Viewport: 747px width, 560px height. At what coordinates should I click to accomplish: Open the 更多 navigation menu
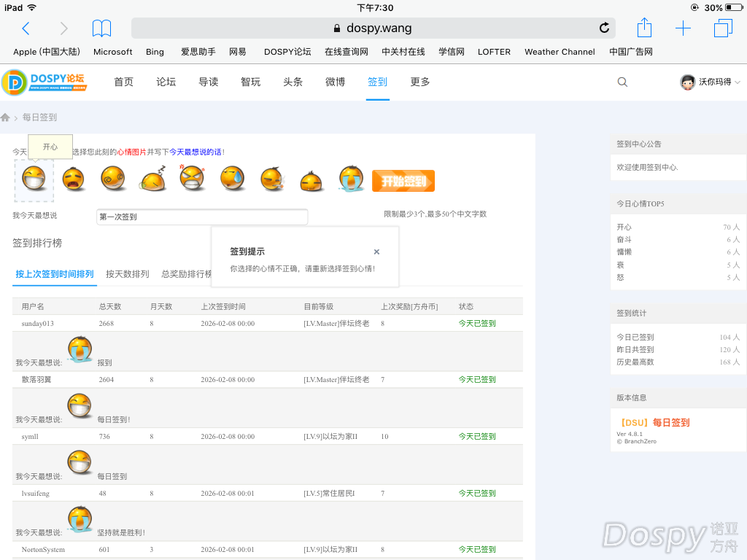(420, 82)
